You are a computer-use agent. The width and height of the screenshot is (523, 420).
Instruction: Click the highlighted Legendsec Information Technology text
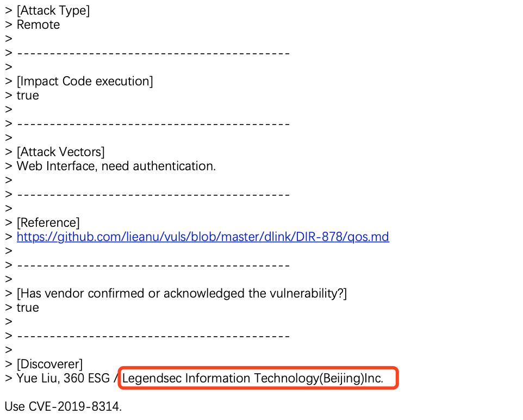253,378
